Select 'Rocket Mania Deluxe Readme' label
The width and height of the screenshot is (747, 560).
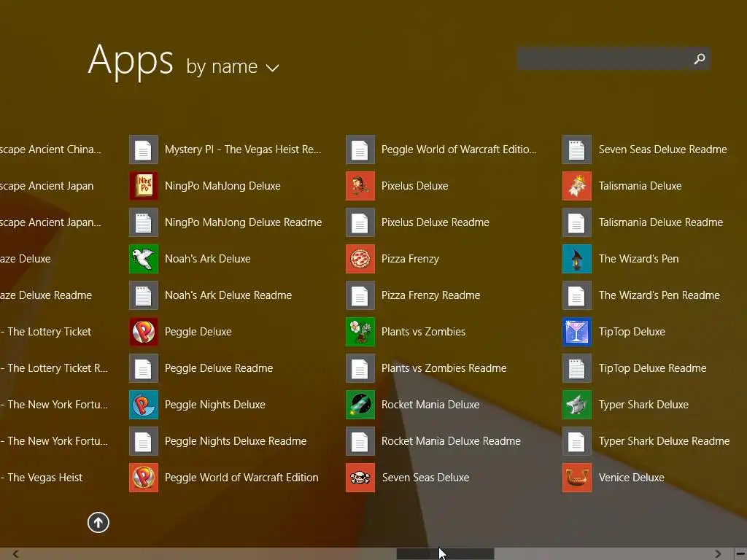[x=451, y=441]
